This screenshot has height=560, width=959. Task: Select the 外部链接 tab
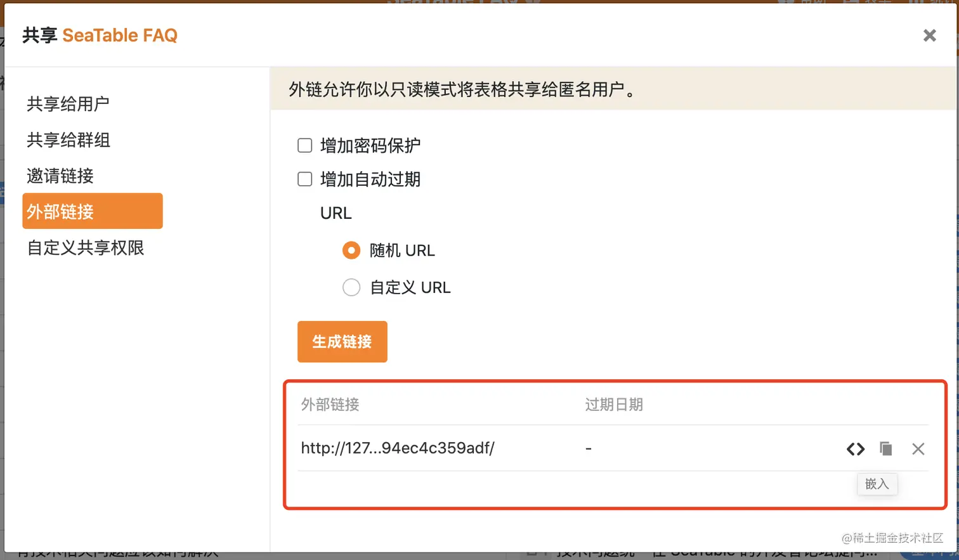coord(93,211)
